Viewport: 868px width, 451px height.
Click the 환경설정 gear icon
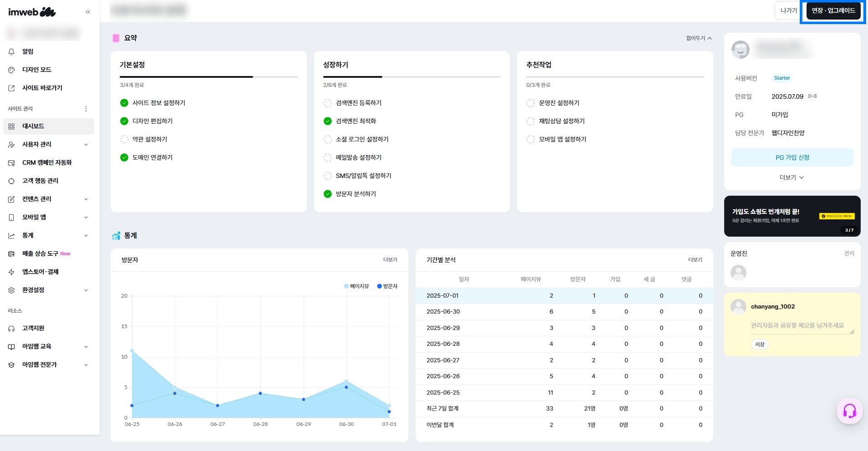coord(11,290)
